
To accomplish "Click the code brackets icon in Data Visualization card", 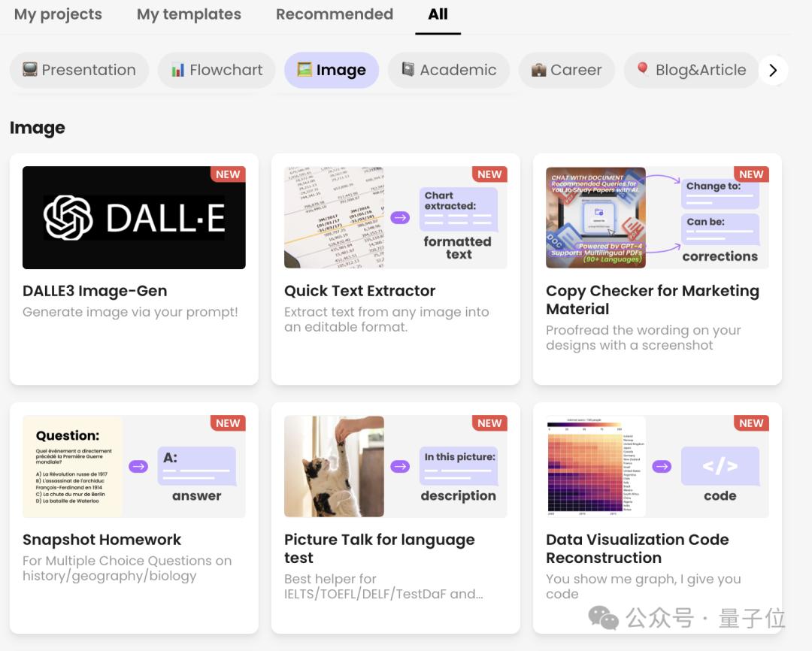I will (x=720, y=465).
